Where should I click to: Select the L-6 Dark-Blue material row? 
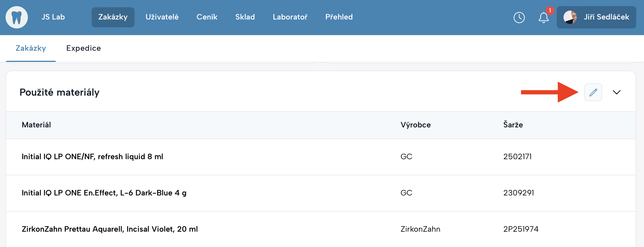[104, 193]
